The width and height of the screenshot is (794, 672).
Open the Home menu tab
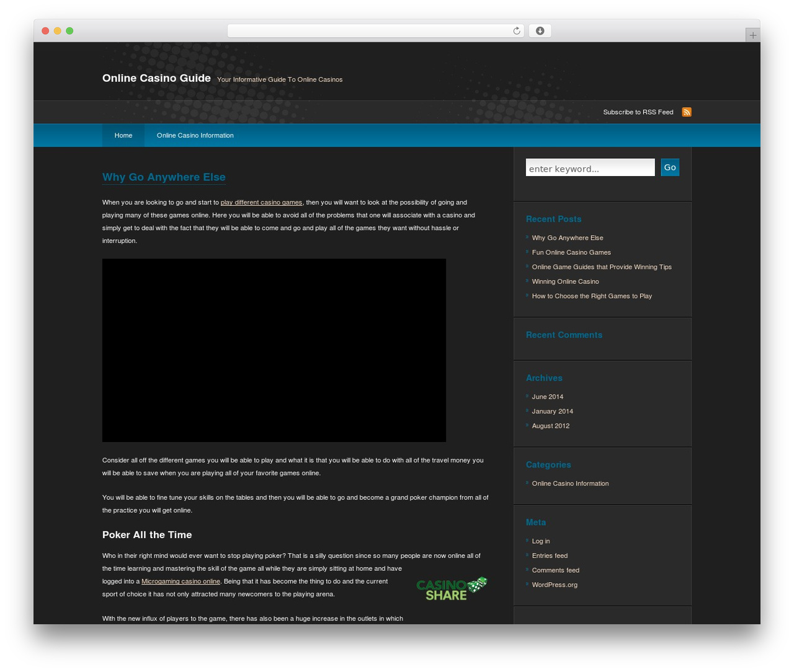coord(123,135)
